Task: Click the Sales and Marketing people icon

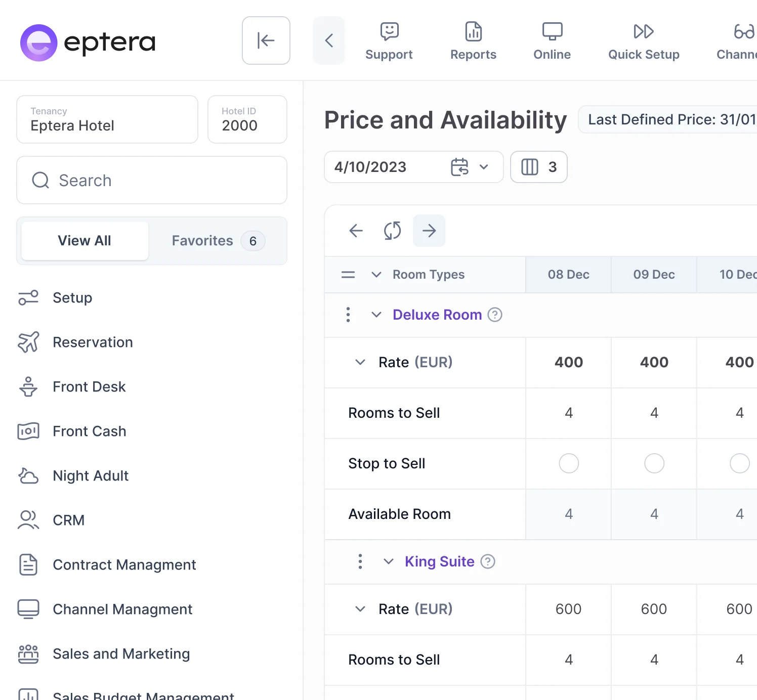Action: pyautogui.click(x=28, y=654)
